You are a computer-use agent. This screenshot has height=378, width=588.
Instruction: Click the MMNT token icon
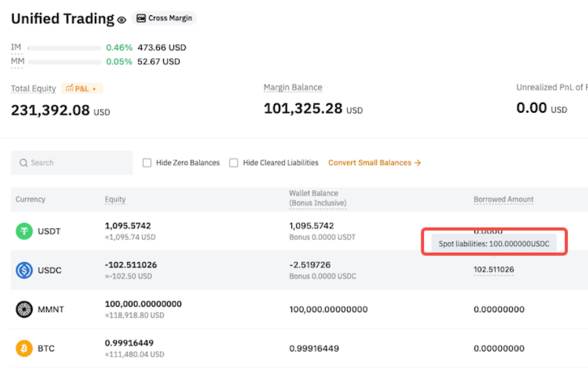click(x=25, y=309)
